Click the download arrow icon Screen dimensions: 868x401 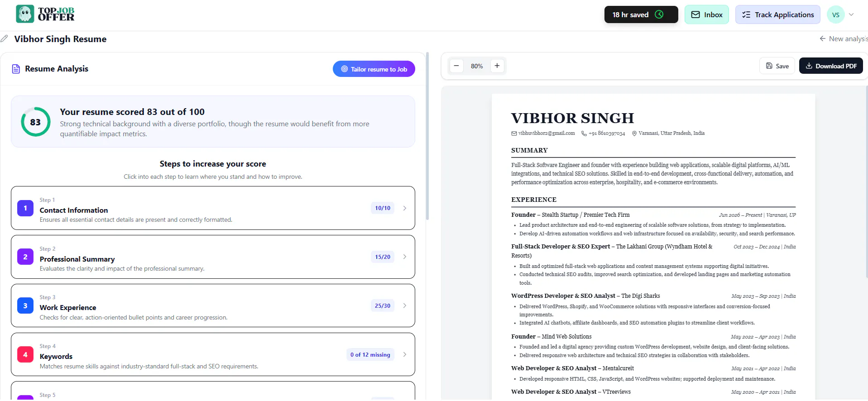(809, 66)
